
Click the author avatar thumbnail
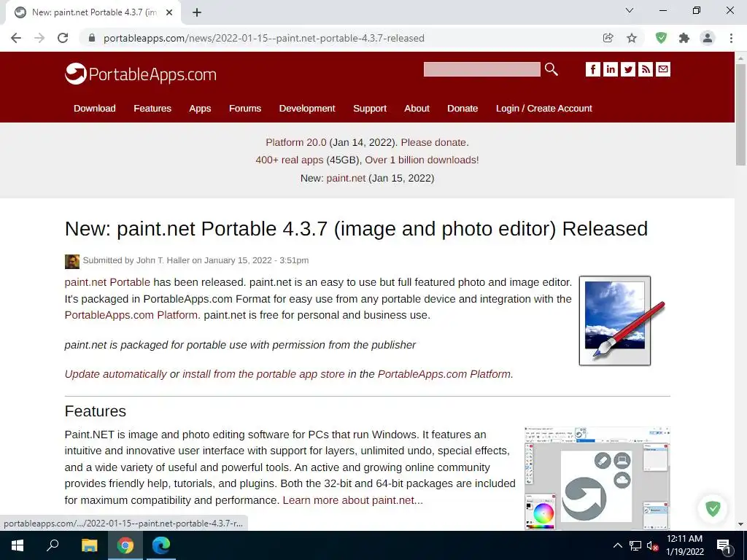[72, 261]
